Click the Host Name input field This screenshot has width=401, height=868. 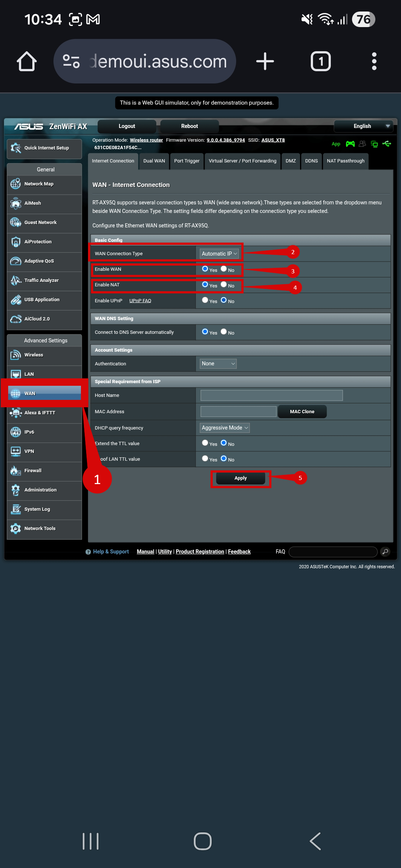[x=271, y=395]
